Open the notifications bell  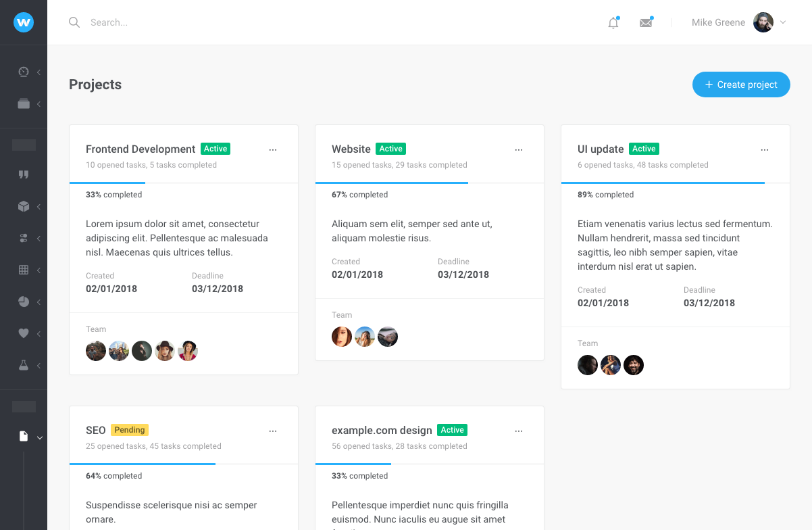tap(613, 23)
